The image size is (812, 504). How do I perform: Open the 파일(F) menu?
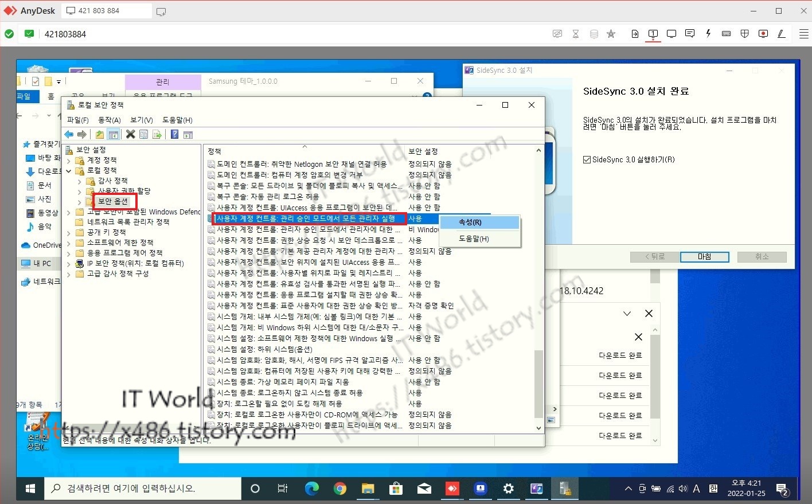tap(78, 120)
